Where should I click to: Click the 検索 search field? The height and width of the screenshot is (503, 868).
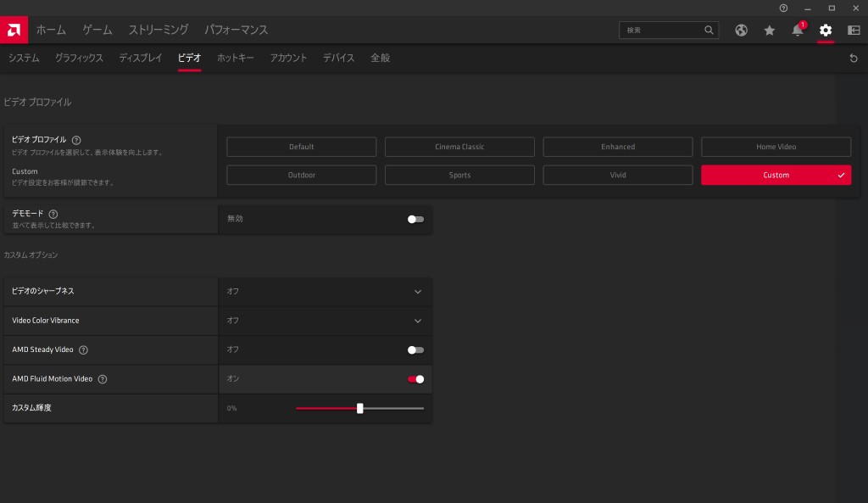point(661,31)
